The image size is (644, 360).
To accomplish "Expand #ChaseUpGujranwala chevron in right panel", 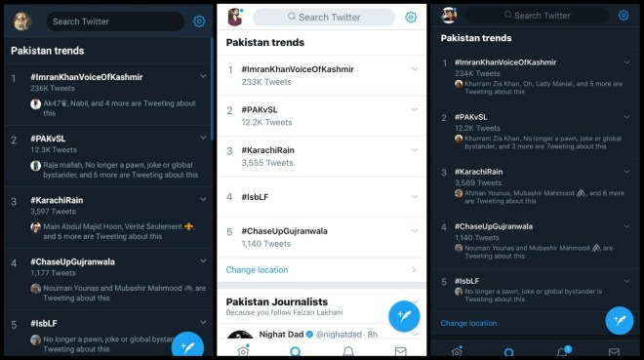I will (626, 225).
